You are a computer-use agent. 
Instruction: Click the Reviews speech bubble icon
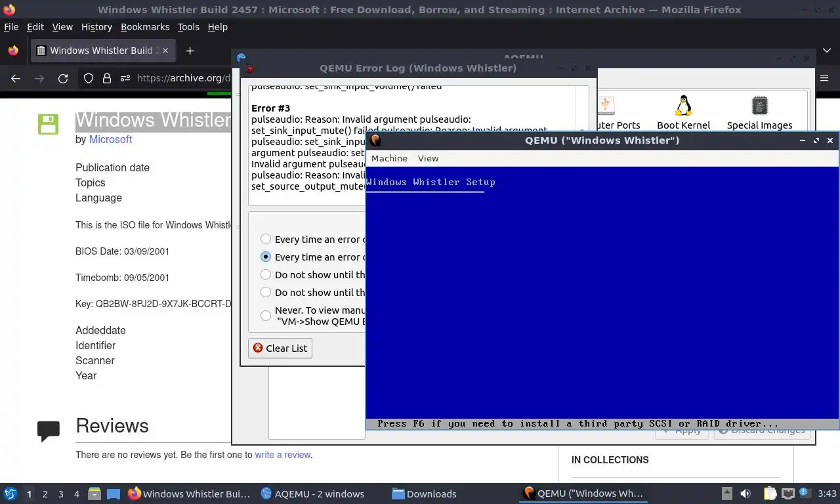pyautogui.click(x=49, y=430)
